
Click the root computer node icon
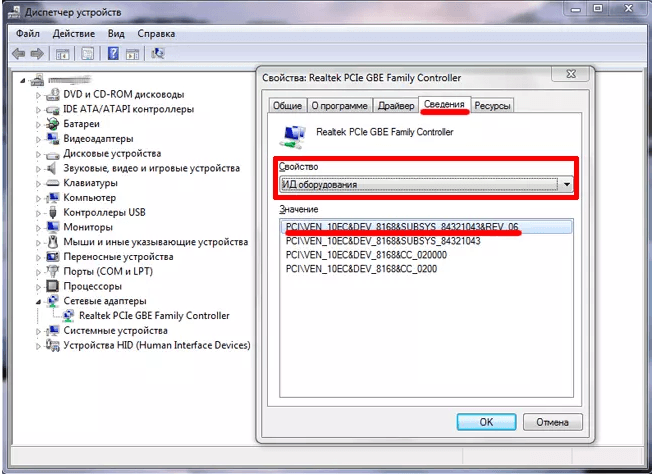click(38, 79)
